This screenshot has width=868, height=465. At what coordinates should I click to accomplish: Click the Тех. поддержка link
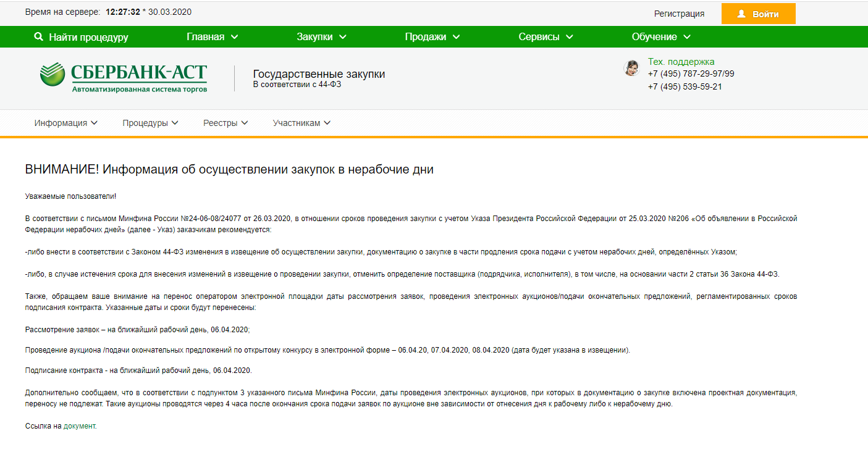(x=681, y=62)
